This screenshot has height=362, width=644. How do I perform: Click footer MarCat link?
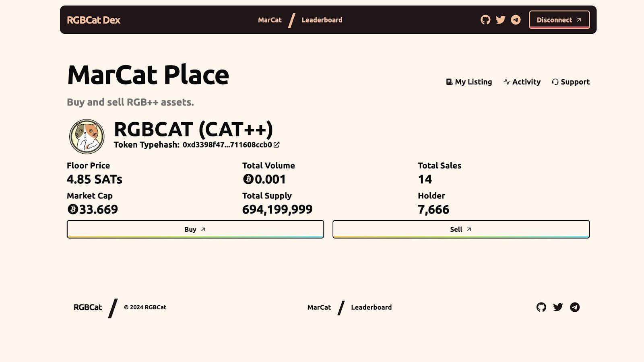319,307
